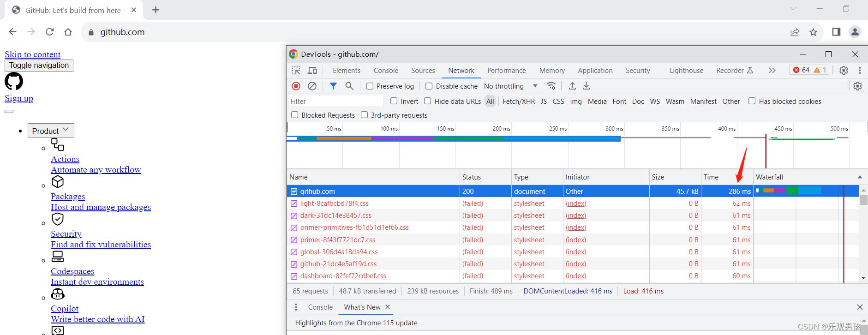This screenshot has width=868, height=335.
Task: Click the import HAR upload icon
Action: tap(572, 86)
